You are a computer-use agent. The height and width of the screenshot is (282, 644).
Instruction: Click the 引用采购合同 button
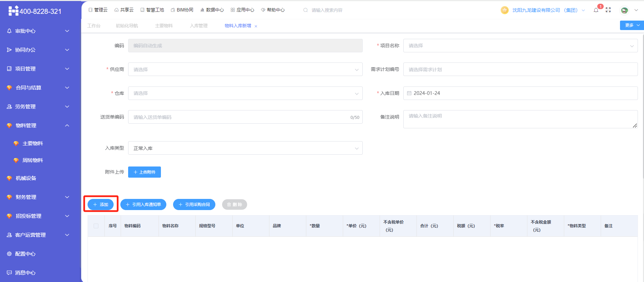194,205
